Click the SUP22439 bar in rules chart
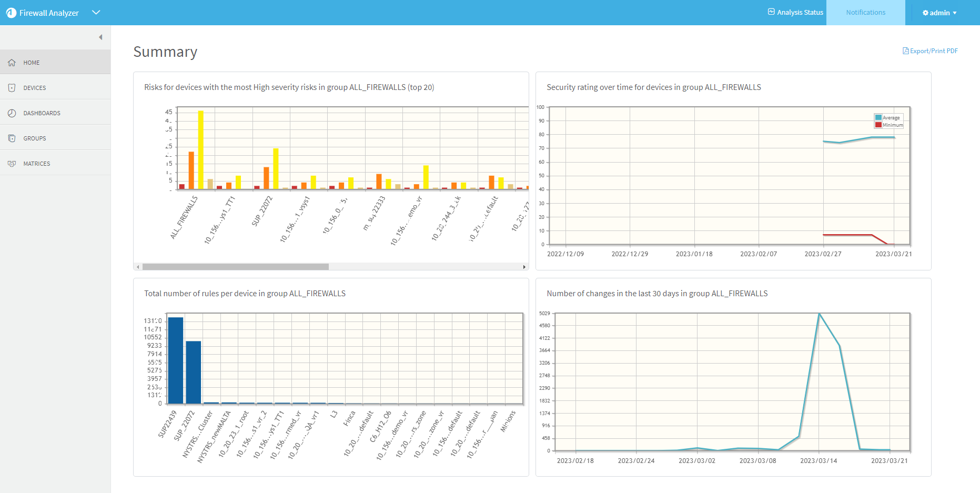Image resolution: width=980 pixels, height=493 pixels. click(176, 360)
